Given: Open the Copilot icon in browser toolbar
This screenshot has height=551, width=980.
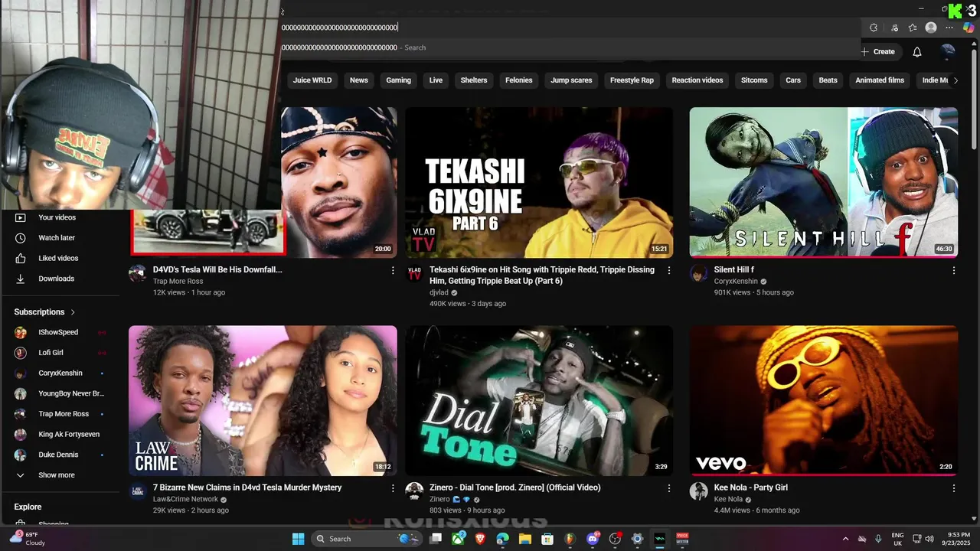Looking at the screenshot, I should (969, 28).
